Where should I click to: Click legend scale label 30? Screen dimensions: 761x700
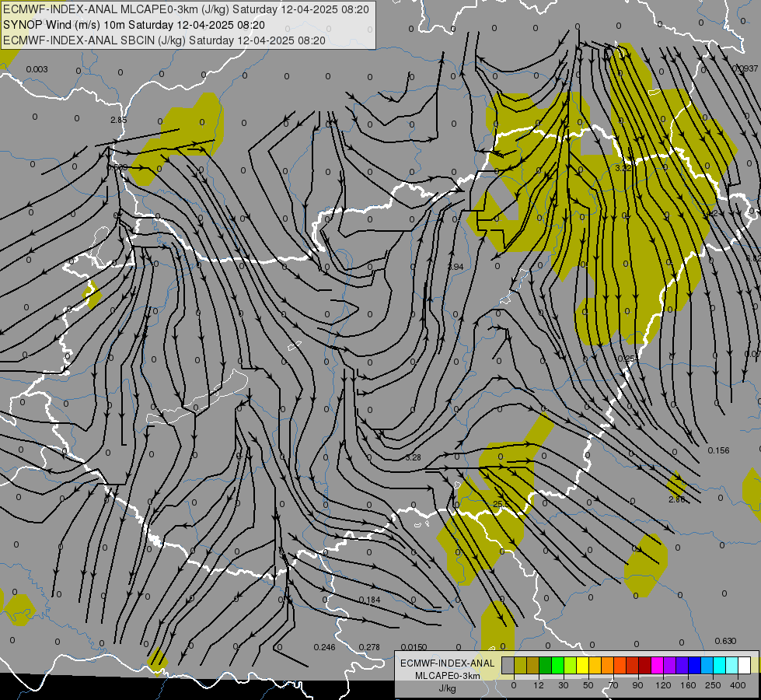[564, 685]
